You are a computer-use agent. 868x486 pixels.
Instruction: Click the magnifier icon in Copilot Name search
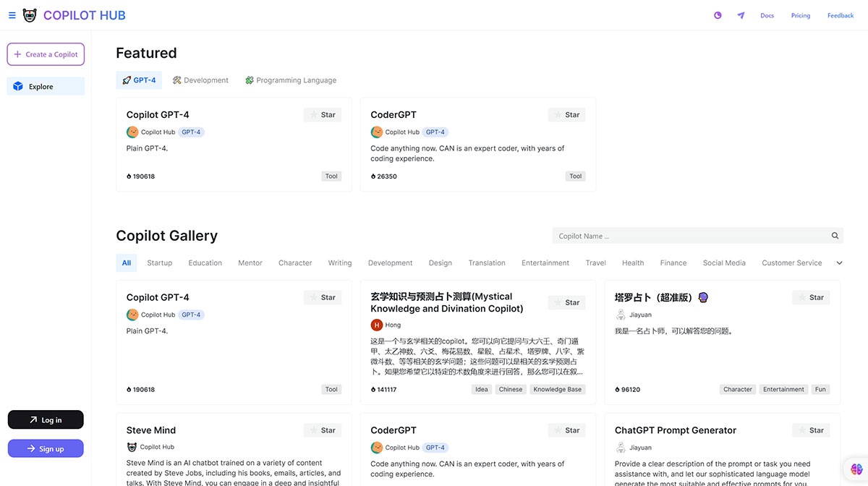click(835, 236)
